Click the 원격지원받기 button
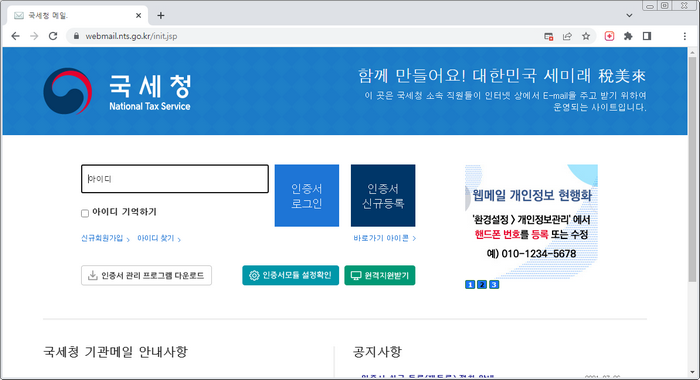This screenshot has height=380, width=700. [x=380, y=276]
